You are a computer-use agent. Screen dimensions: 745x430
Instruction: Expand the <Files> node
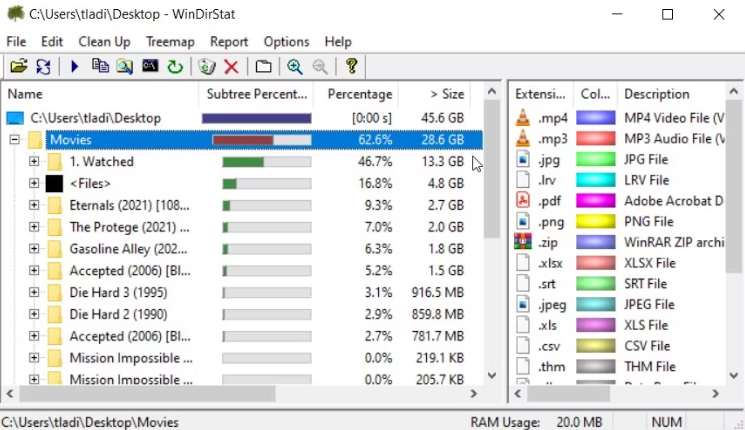tap(34, 183)
